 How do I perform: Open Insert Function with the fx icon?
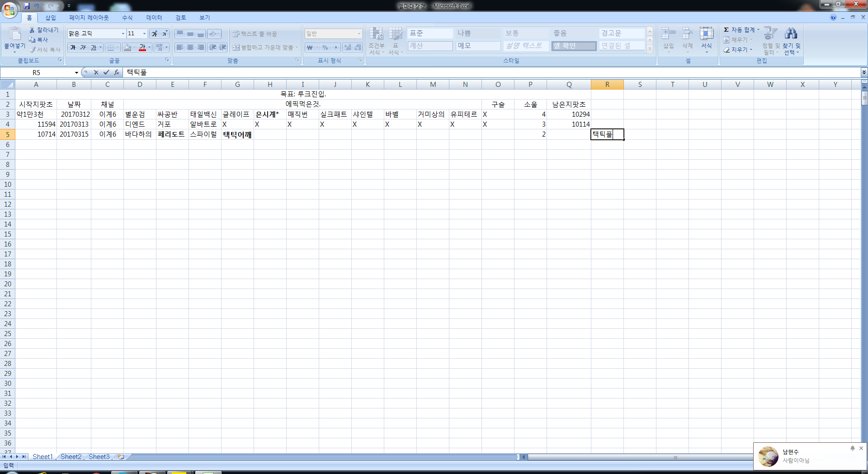point(117,72)
